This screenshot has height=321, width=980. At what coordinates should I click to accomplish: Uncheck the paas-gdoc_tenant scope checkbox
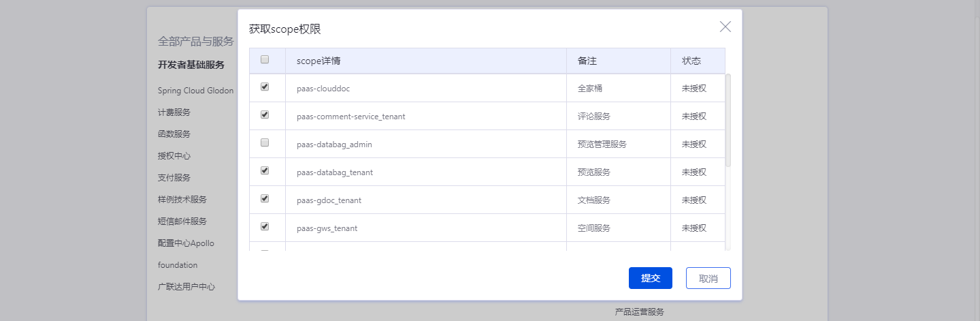[x=265, y=199]
